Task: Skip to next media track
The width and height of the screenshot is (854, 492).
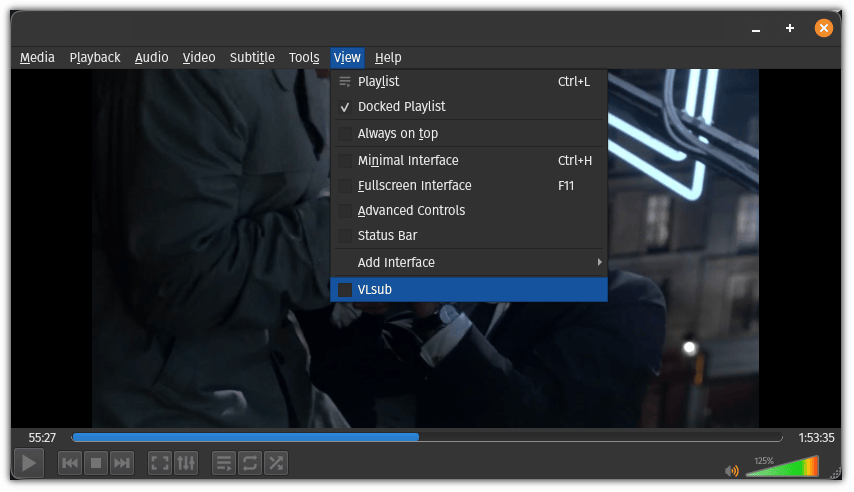Action: [x=122, y=463]
